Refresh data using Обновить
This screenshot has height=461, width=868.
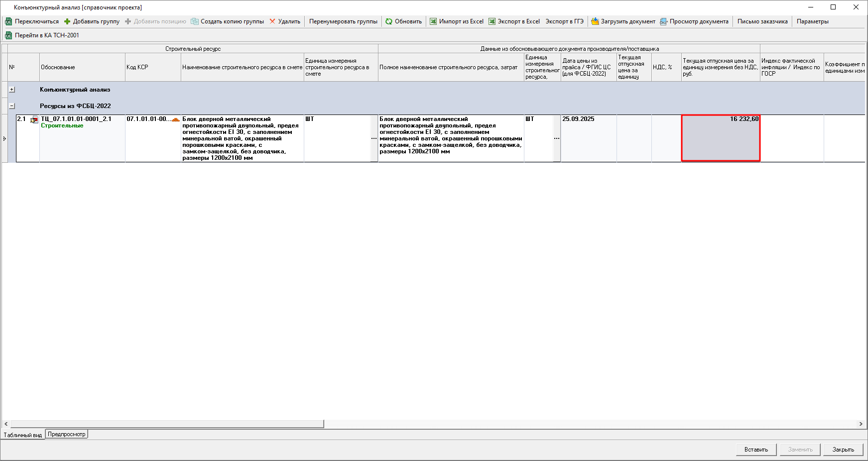pyautogui.click(x=389, y=21)
